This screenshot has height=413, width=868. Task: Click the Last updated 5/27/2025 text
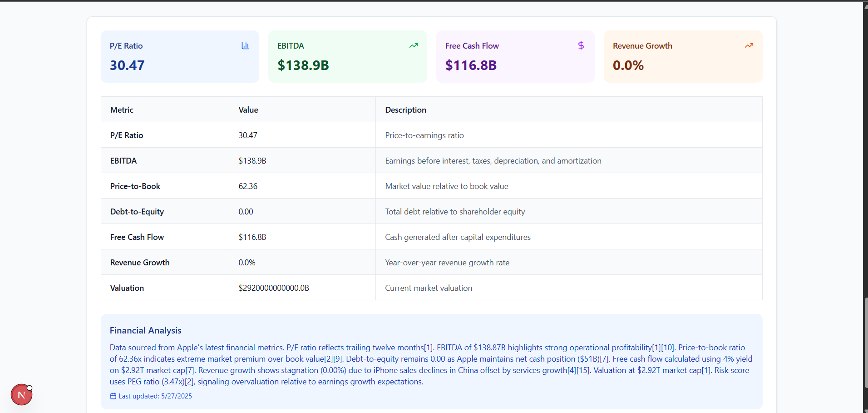click(x=155, y=396)
